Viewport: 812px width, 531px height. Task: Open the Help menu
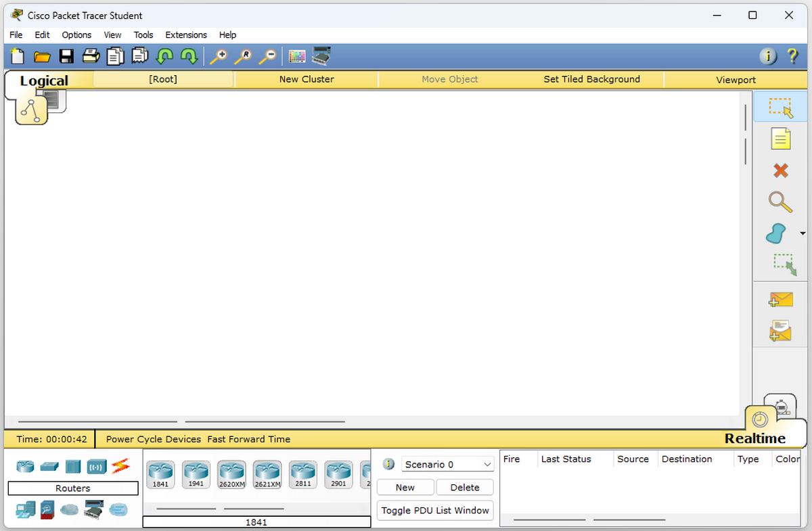coord(227,34)
